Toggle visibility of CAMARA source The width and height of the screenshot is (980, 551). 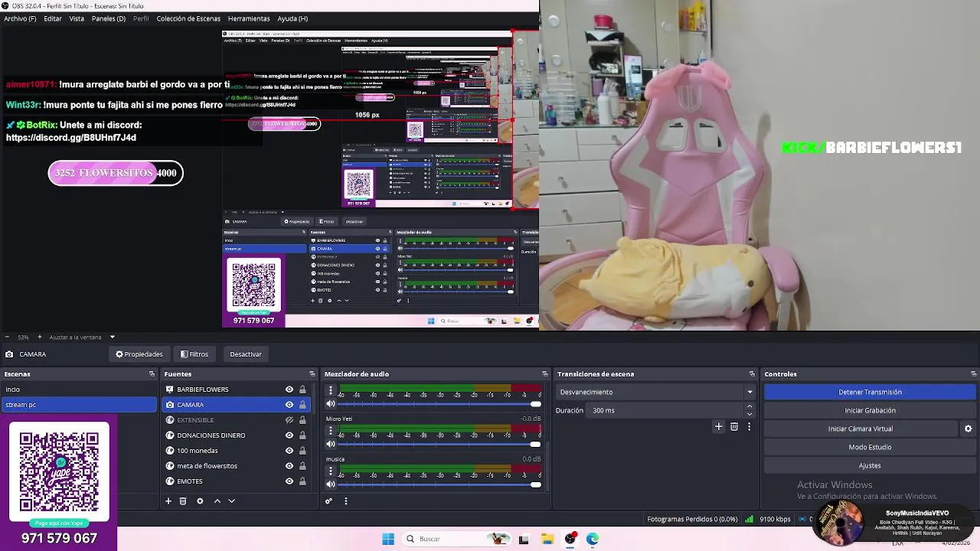tap(289, 405)
